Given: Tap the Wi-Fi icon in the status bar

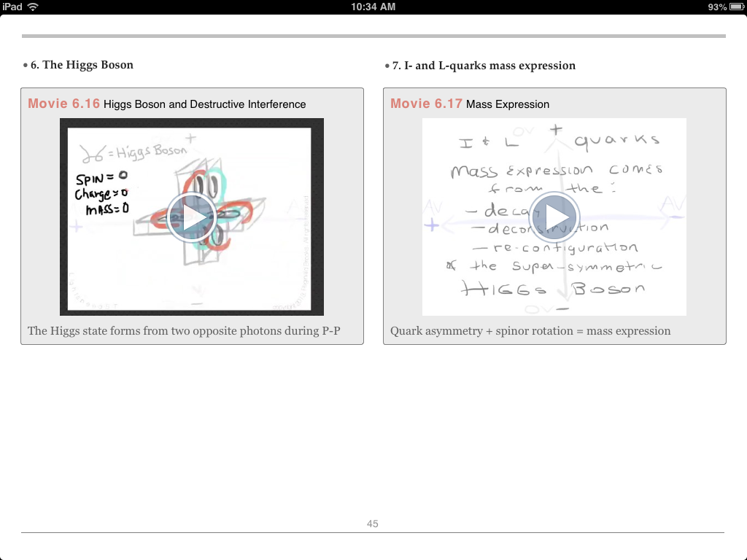Looking at the screenshot, I should pyautogui.click(x=31, y=7).
